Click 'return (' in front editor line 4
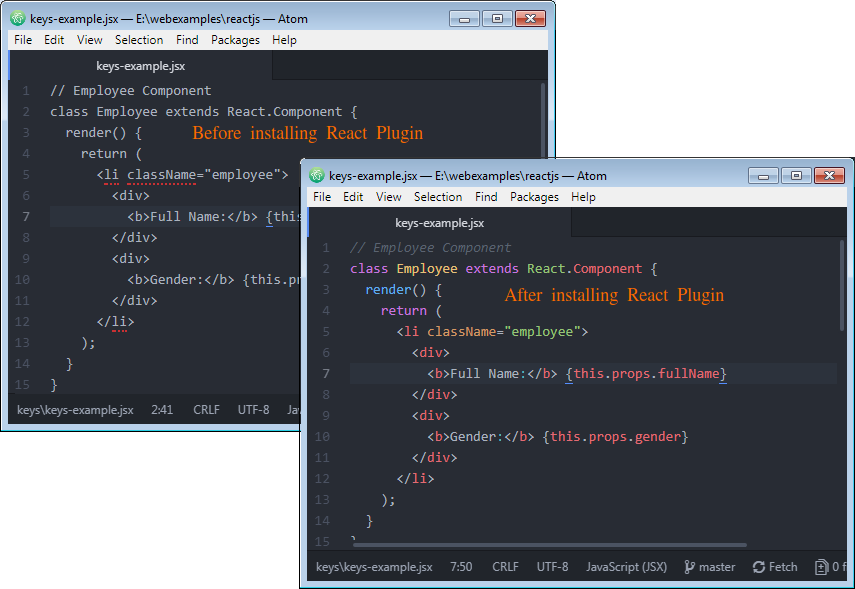Screen dimensions: 855x589 coord(411,311)
